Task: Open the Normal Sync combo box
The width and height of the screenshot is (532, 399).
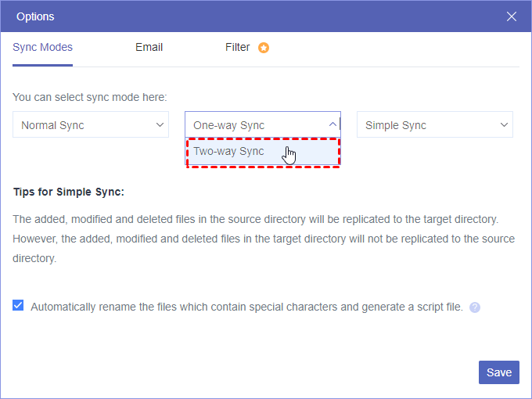Action: 90,125
